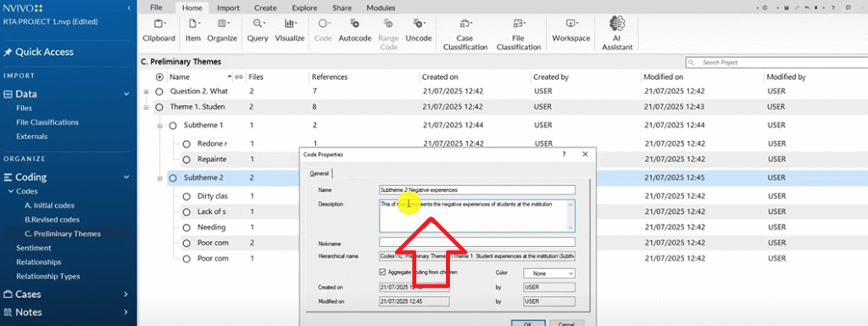Screen dimensions: 868x326
Task: Open the Item ribbon menu
Action: click(x=193, y=31)
